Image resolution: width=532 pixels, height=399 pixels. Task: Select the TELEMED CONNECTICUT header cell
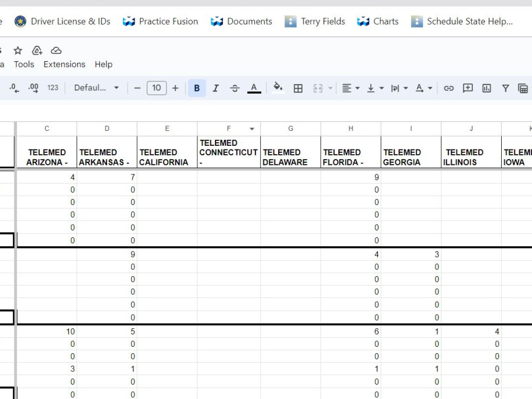click(229, 152)
